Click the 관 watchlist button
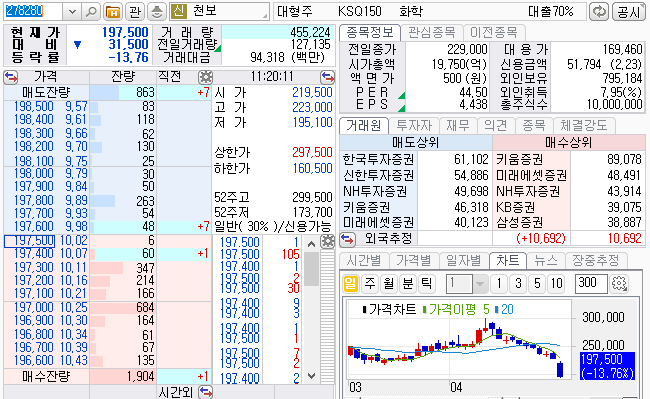This screenshot has width=650, height=399. [134, 12]
